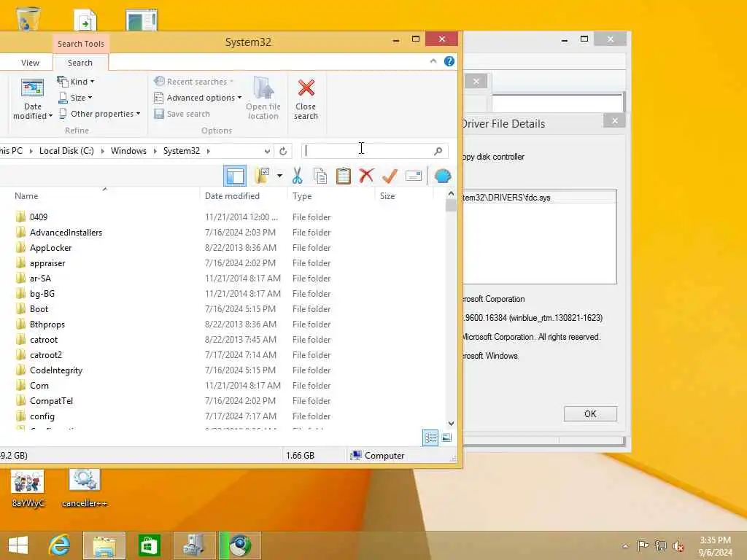The height and width of the screenshot is (560, 747).
Task: Click the folder options toolbar icon
Action: (262, 176)
